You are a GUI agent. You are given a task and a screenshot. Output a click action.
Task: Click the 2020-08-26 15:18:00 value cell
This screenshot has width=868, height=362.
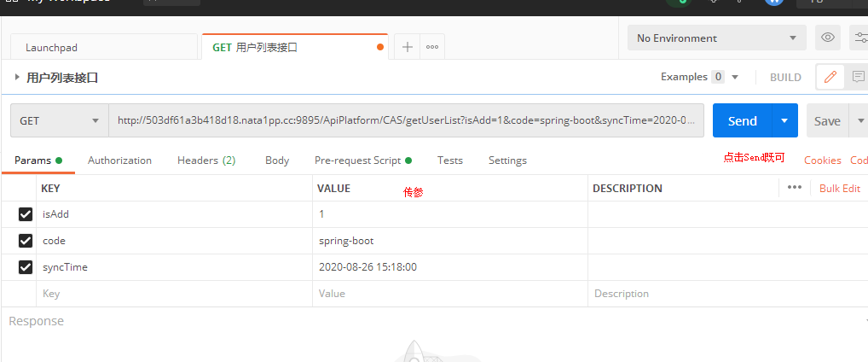[x=450, y=267]
